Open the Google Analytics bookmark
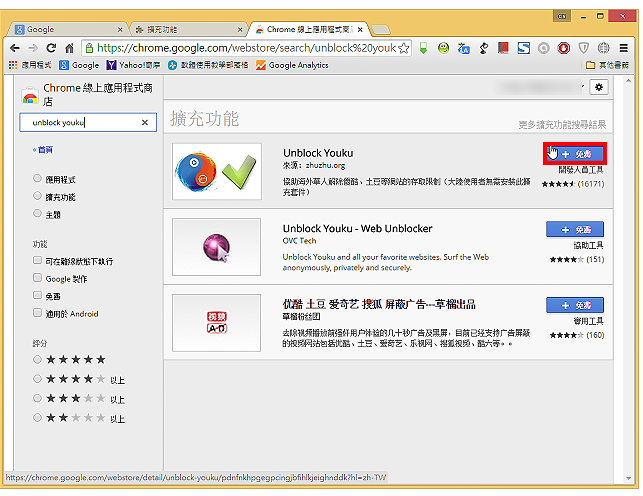The image size is (643, 496). (292, 65)
